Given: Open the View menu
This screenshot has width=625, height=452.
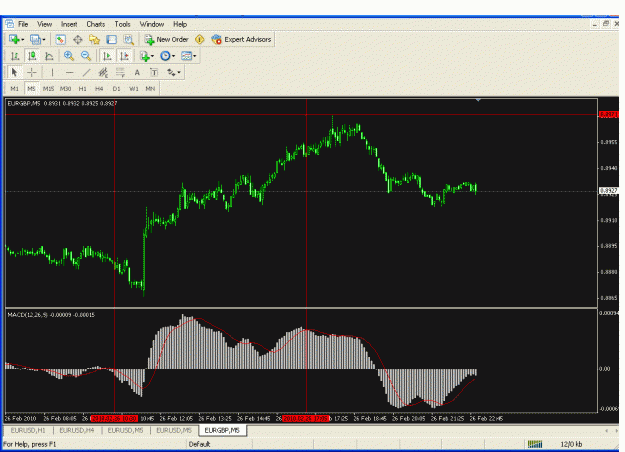Looking at the screenshot, I should [x=45, y=24].
